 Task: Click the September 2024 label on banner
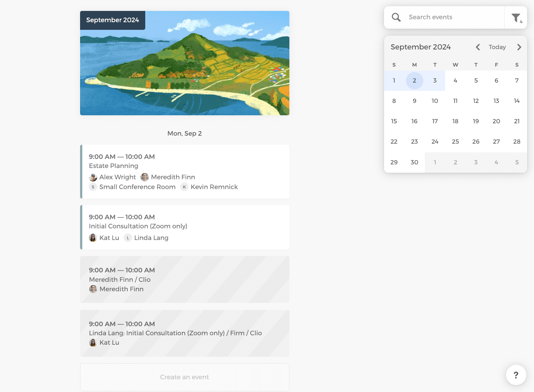click(x=112, y=20)
